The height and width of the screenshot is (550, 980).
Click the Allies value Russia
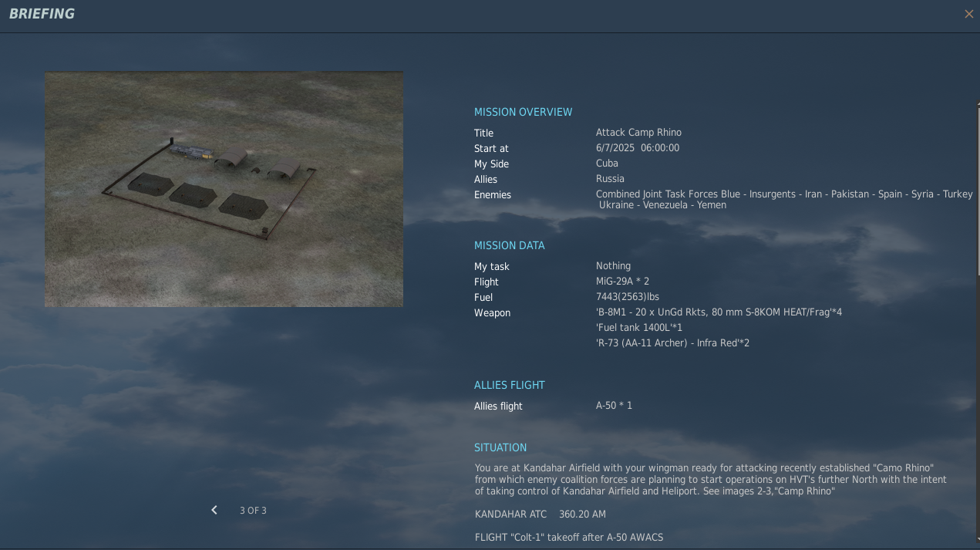[x=610, y=179]
